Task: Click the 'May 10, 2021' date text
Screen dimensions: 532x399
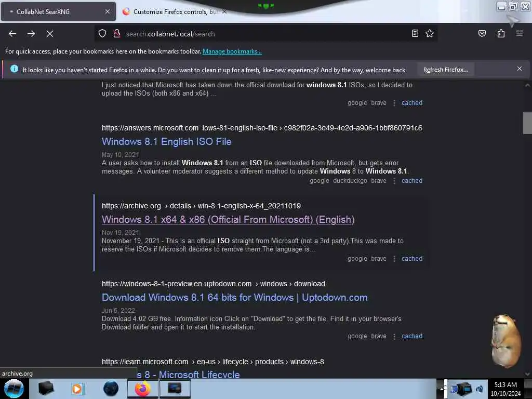Action: (x=121, y=155)
